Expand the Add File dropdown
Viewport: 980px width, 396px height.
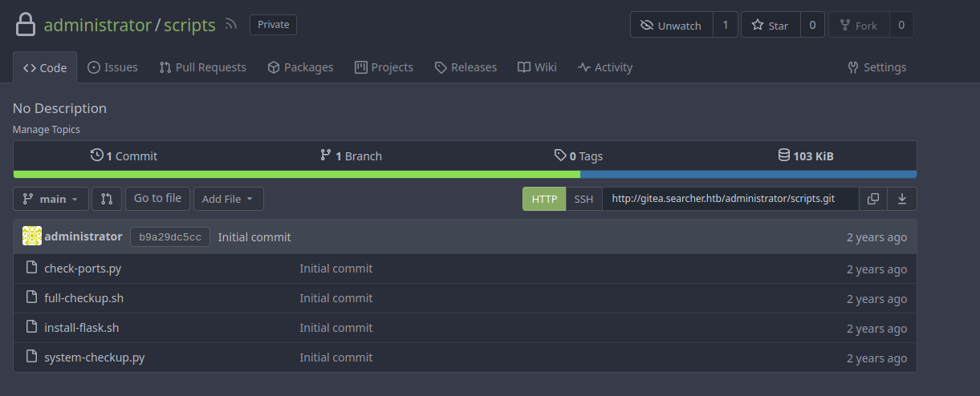click(x=228, y=199)
